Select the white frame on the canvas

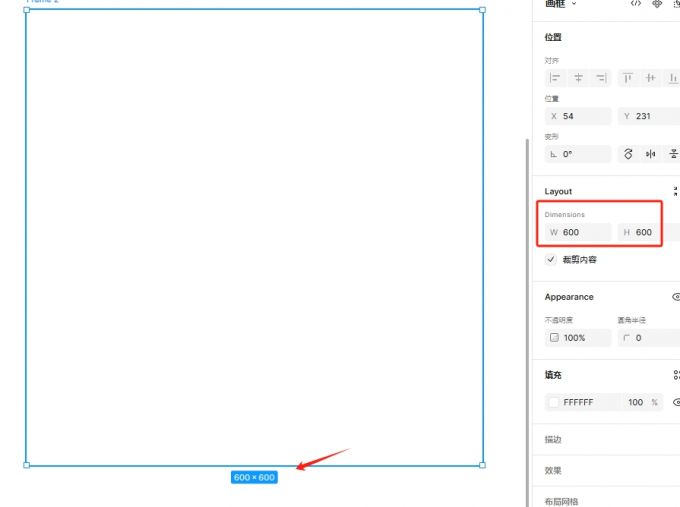(x=254, y=237)
